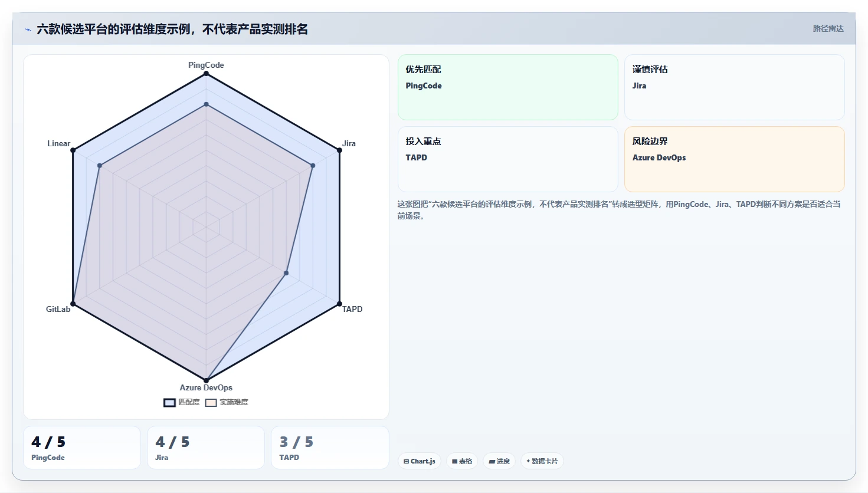Click the 进度 tag chip
Screen dimensions: 868x493
(x=499, y=461)
